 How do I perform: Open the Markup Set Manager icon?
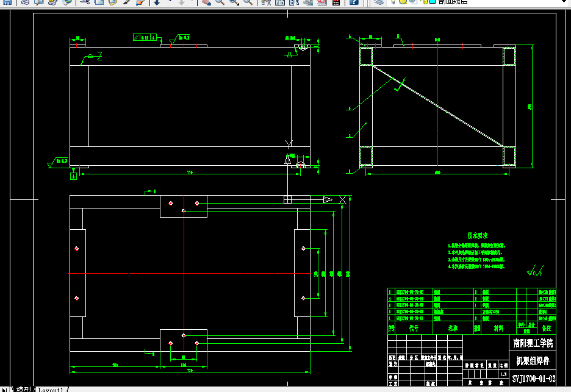[x=321, y=2]
